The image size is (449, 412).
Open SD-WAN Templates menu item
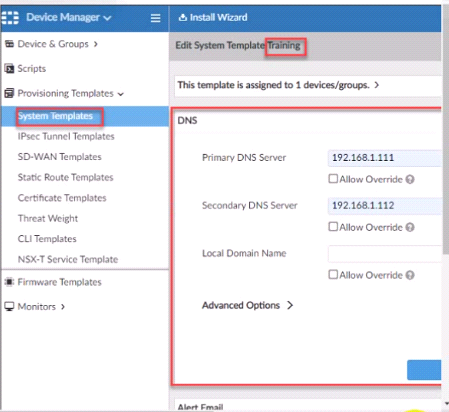click(x=60, y=157)
